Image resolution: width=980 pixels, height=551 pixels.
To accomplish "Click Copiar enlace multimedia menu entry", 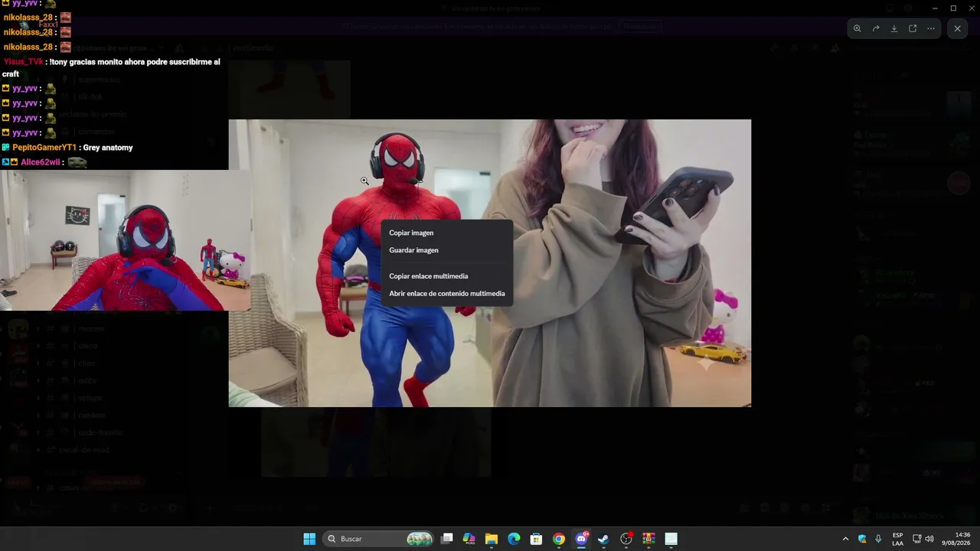I will click(x=447, y=276).
